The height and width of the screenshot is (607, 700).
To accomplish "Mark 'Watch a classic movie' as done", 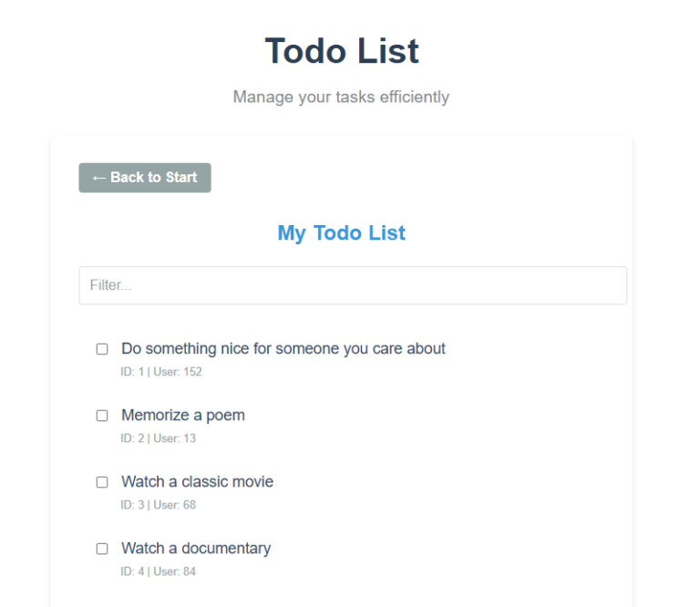I will (x=102, y=482).
